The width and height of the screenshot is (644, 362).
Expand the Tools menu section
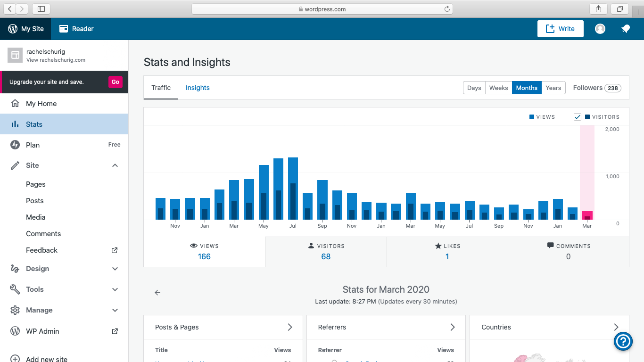115,289
